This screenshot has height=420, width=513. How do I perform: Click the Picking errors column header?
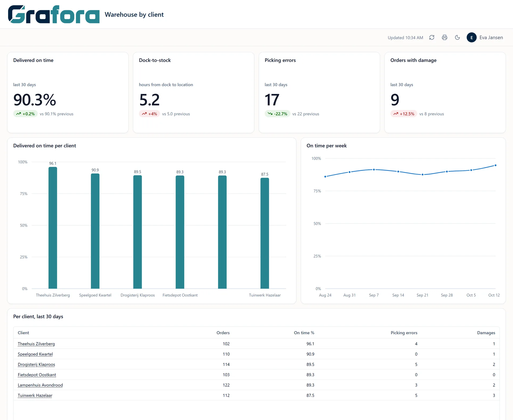[404, 333]
